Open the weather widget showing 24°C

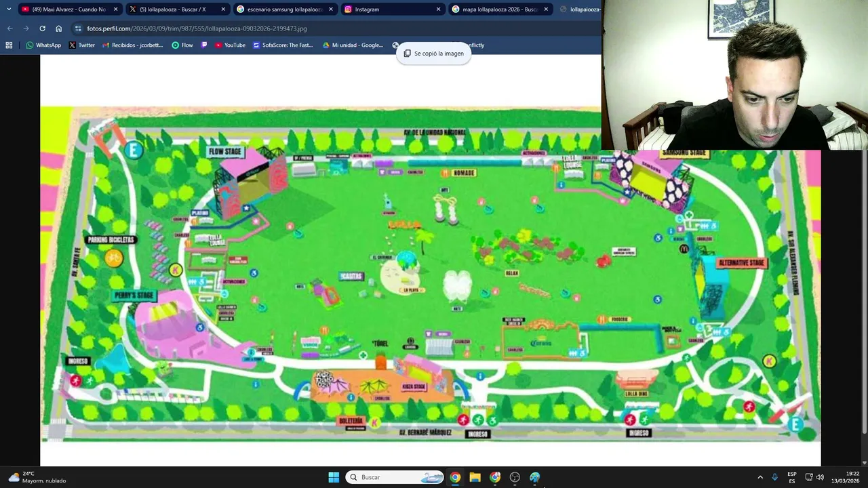38,477
